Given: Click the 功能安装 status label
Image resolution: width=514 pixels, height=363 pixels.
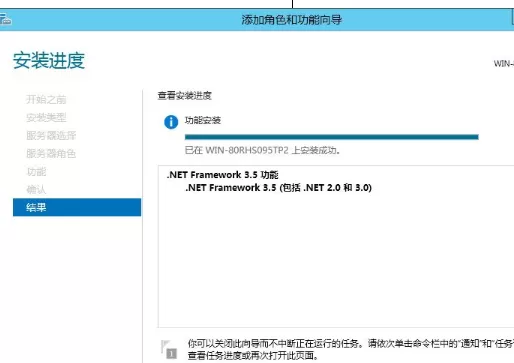Looking at the screenshot, I should 203,120.
